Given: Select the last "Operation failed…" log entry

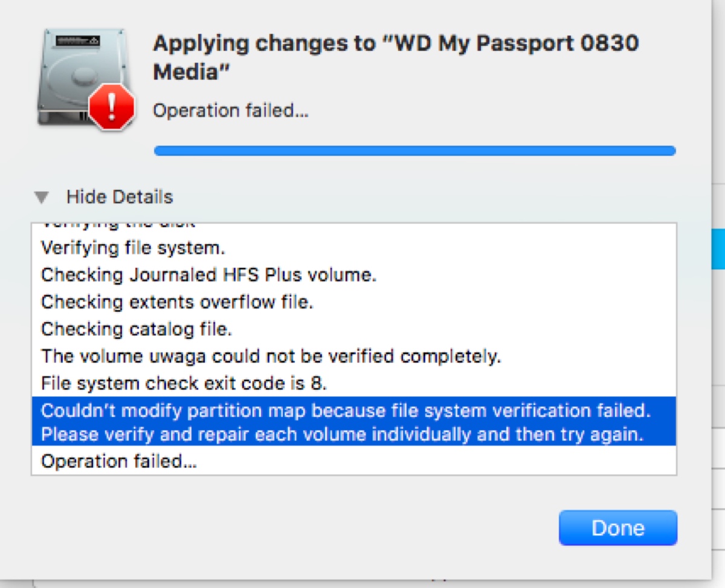Looking at the screenshot, I should point(119,462).
